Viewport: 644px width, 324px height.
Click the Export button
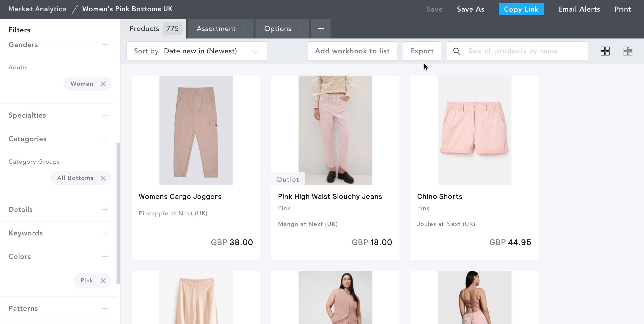click(422, 51)
